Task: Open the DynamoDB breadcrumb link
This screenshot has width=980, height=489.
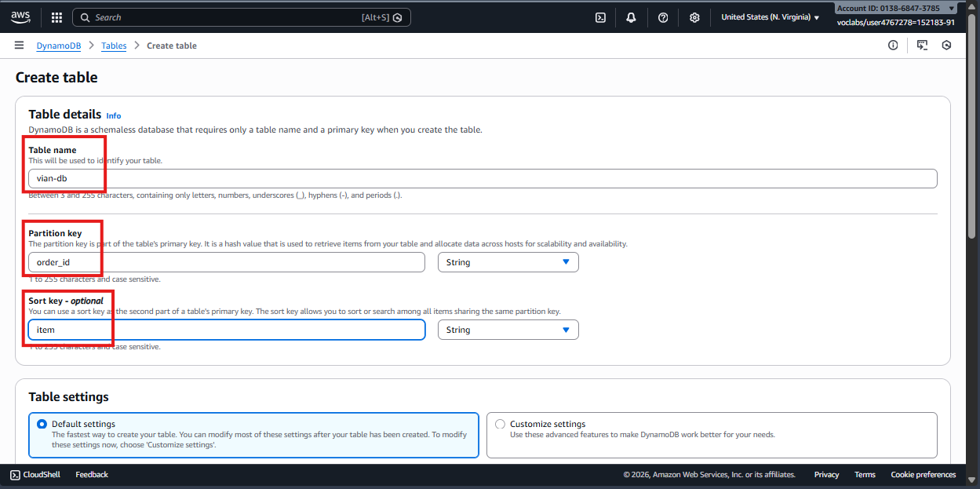Action: coord(58,45)
